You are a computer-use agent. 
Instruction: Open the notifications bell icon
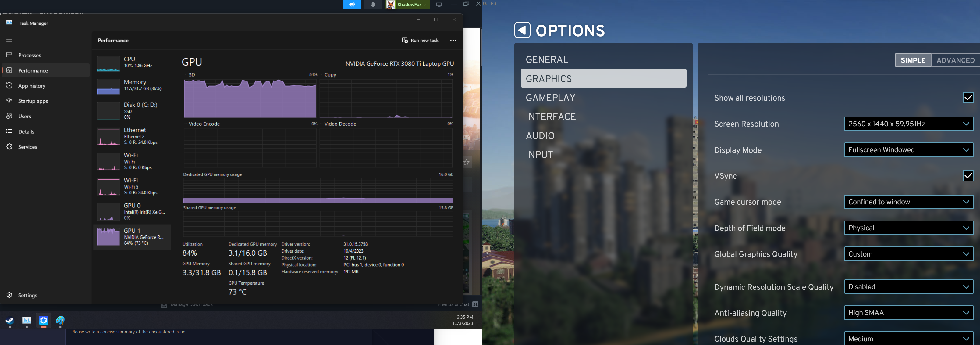[373, 5]
